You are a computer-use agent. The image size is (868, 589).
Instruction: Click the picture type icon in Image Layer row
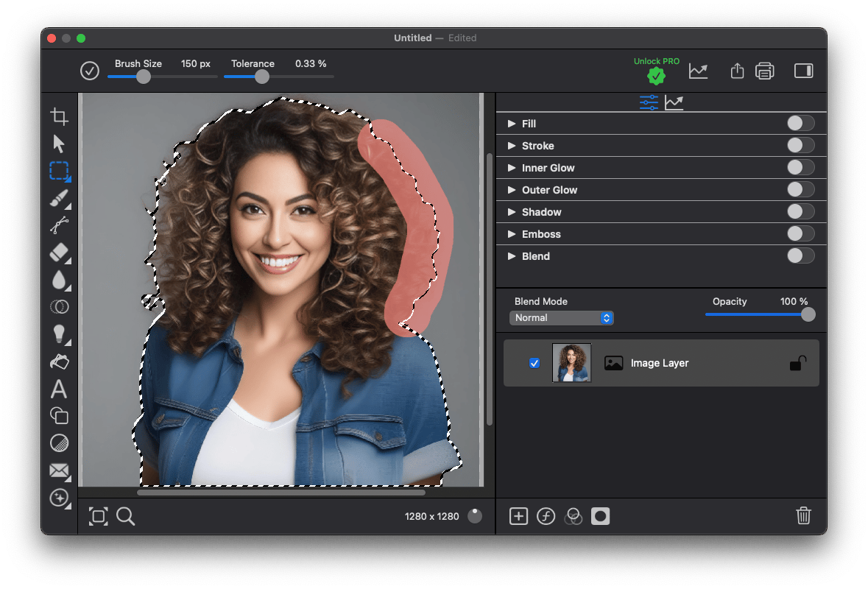pyautogui.click(x=613, y=363)
